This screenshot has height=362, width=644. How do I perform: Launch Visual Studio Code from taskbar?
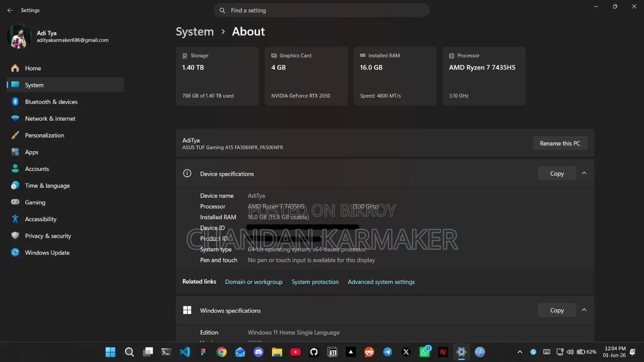point(185,352)
